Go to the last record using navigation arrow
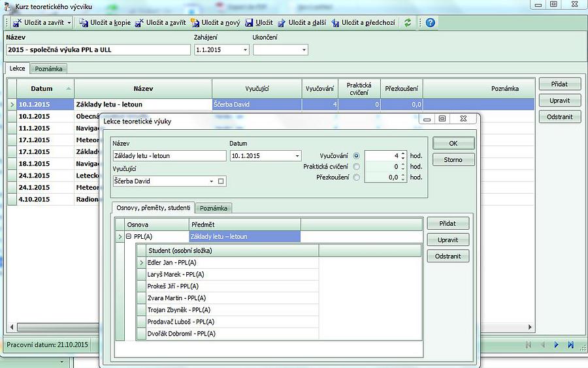 point(570,345)
